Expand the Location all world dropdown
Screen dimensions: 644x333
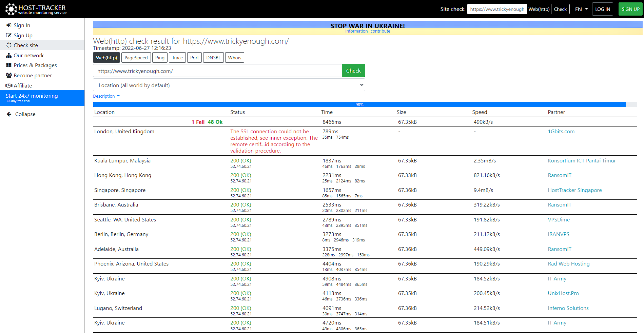click(229, 85)
